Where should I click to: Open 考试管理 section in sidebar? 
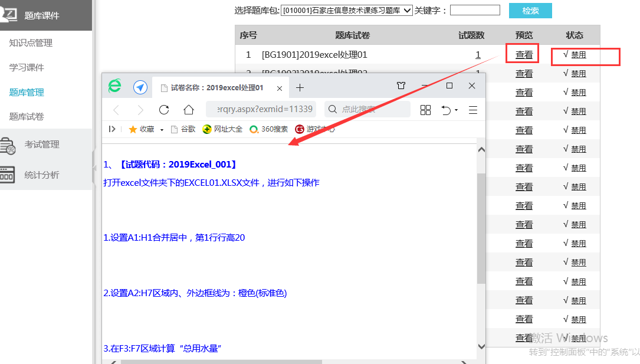[x=42, y=145]
